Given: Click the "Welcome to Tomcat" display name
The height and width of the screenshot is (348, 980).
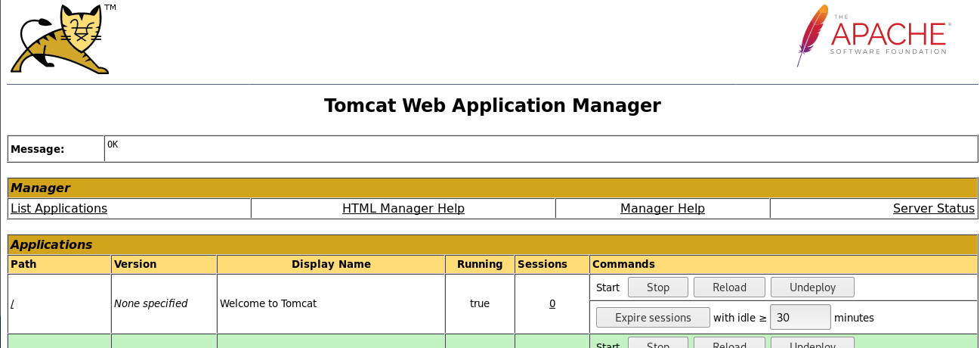Looking at the screenshot, I should pyautogui.click(x=268, y=303).
